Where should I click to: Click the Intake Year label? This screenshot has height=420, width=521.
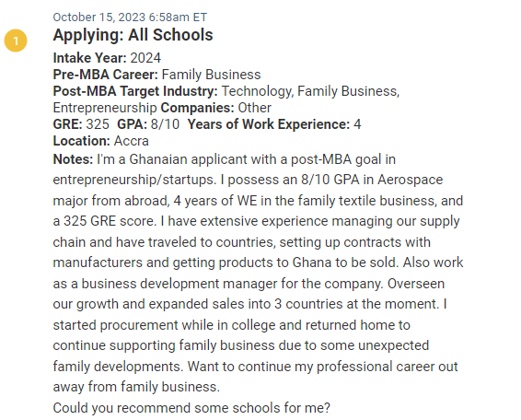[89, 58]
